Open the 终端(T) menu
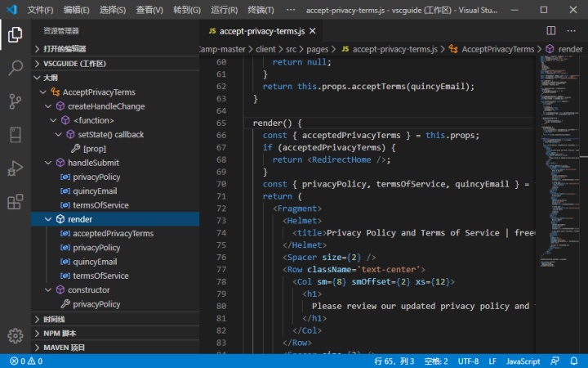The width and height of the screenshot is (588, 368). coord(261,10)
